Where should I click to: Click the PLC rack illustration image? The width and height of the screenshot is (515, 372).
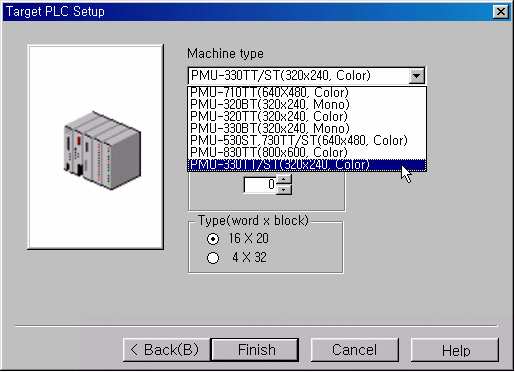click(102, 150)
